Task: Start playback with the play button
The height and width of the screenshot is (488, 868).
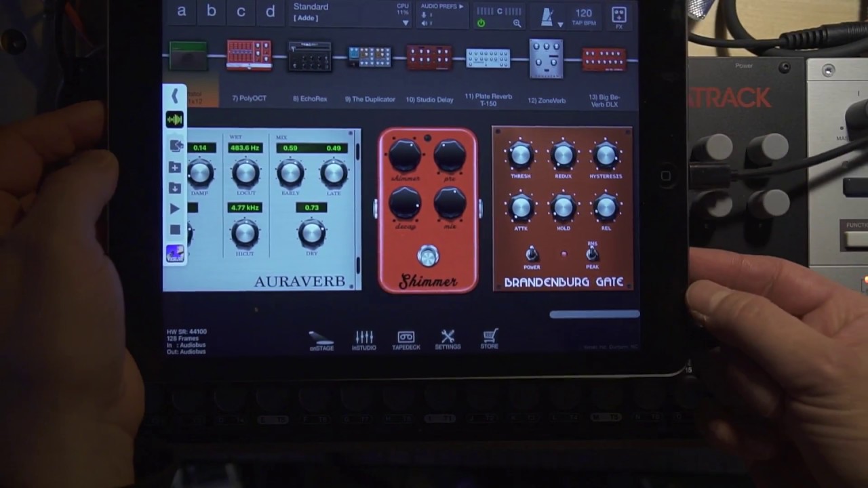Action: 175,209
